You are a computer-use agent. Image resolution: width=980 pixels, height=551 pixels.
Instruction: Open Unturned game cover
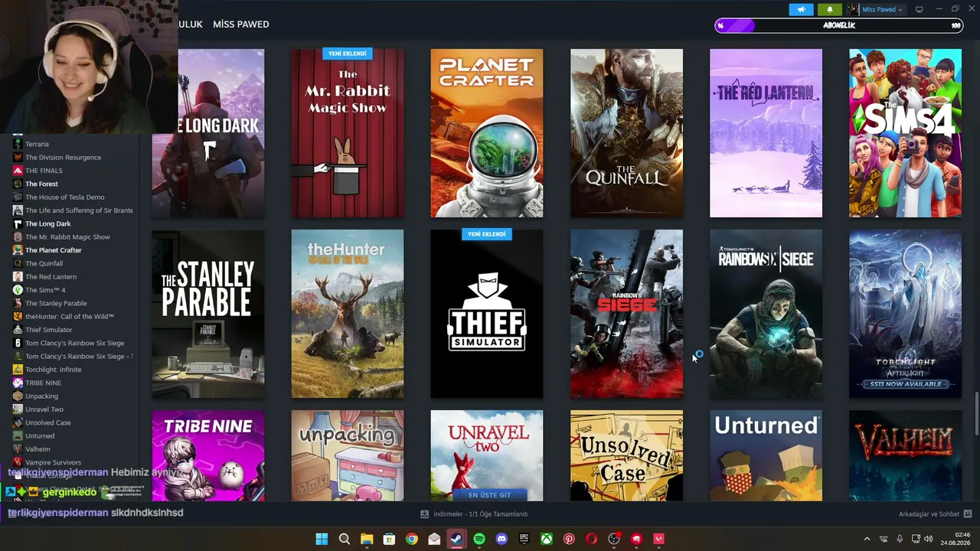click(x=766, y=456)
